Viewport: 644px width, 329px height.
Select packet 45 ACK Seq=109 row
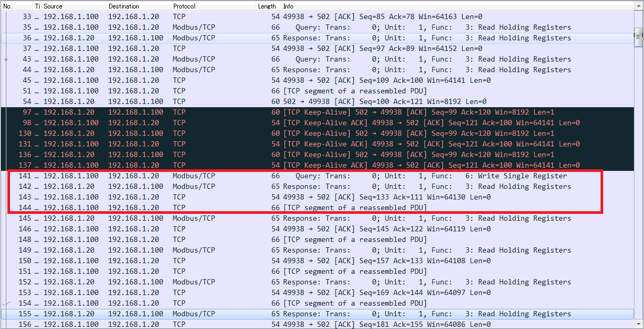[317, 80]
